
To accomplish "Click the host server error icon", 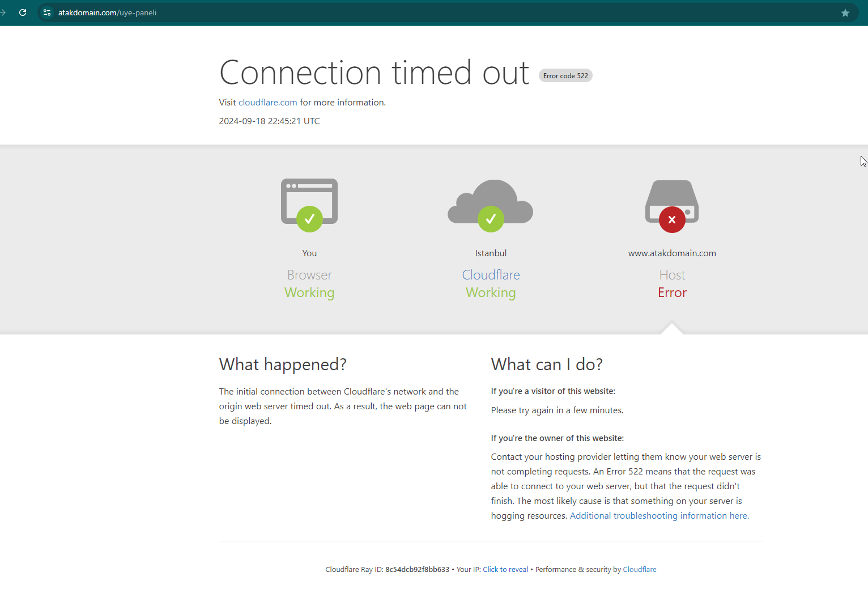I will click(x=672, y=206).
